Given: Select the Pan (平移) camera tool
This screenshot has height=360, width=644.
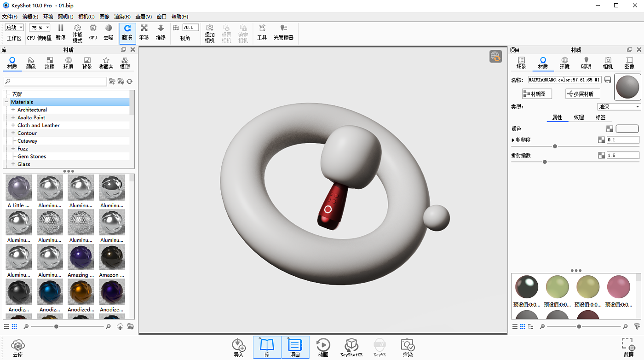Looking at the screenshot, I should point(144,32).
